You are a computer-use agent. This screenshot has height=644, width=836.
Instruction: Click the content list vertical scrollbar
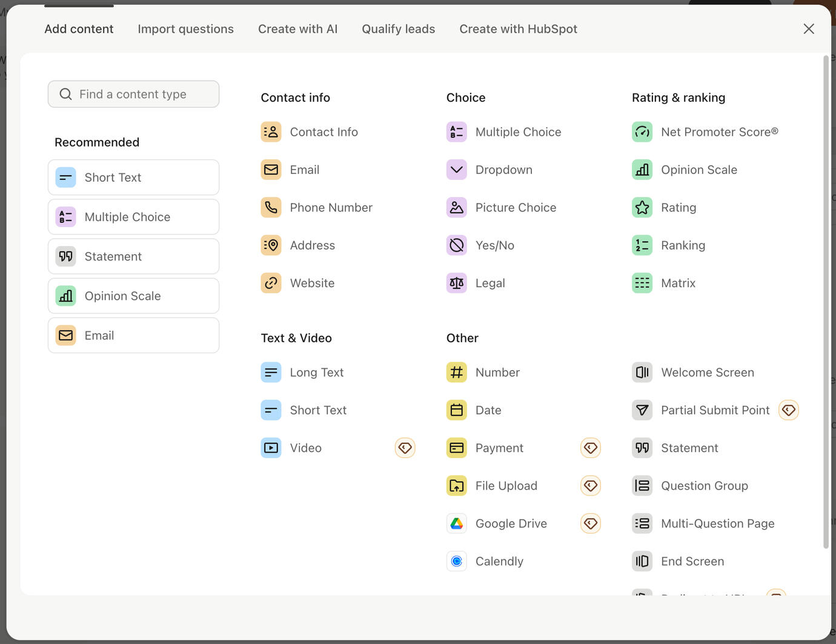tap(826, 303)
